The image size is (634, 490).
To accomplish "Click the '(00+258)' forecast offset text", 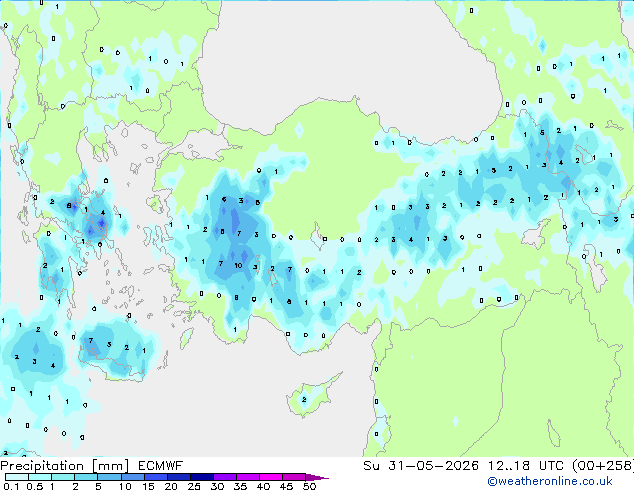I will pyautogui.click(x=603, y=466).
